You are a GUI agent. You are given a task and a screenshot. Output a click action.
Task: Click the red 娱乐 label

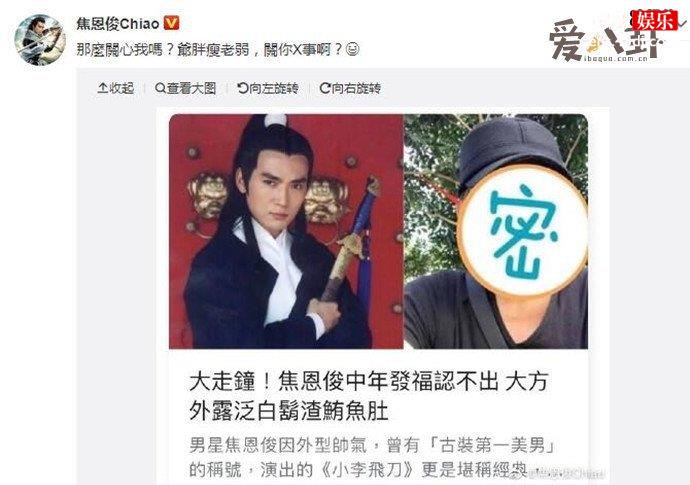click(x=654, y=20)
